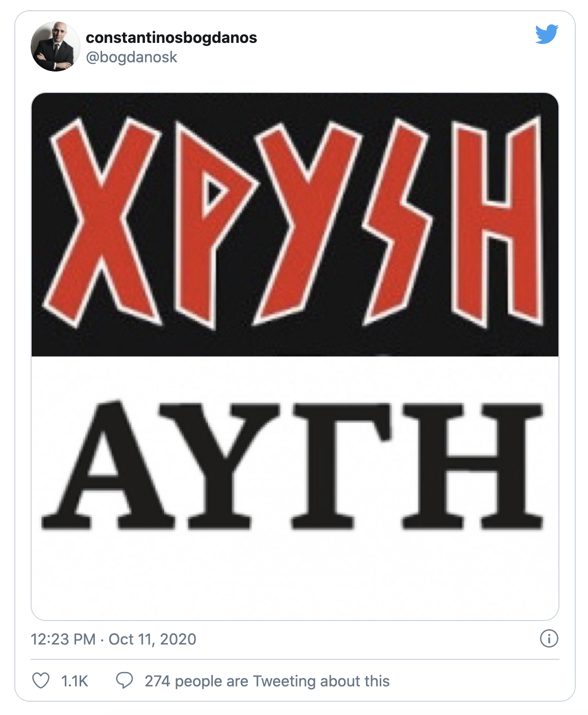Open the 12:23 PM timestamp link
The height and width of the screenshot is (715, 588).
(63, 639)
